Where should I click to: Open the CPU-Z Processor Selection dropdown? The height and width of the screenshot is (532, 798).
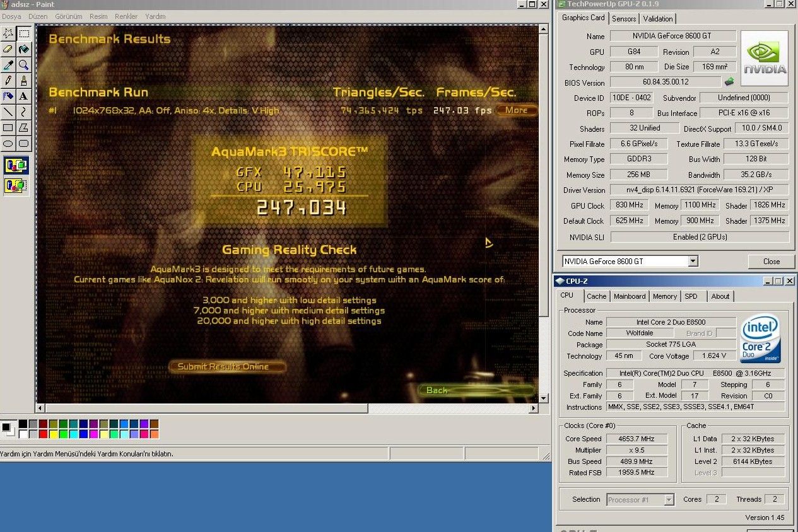[x=669, y=500]
